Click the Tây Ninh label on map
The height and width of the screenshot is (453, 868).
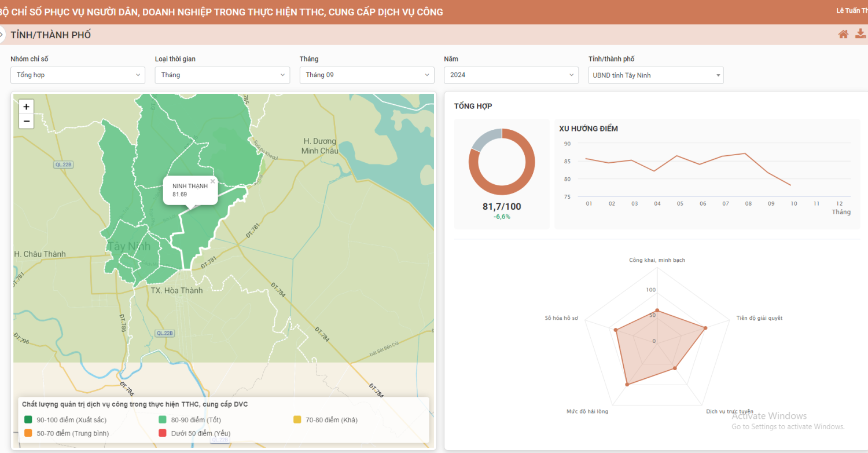pos(128,247)
